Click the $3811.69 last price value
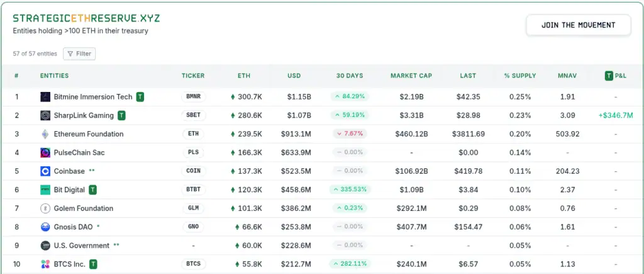This screenshot has height=274, width=644. pos(468,134)
